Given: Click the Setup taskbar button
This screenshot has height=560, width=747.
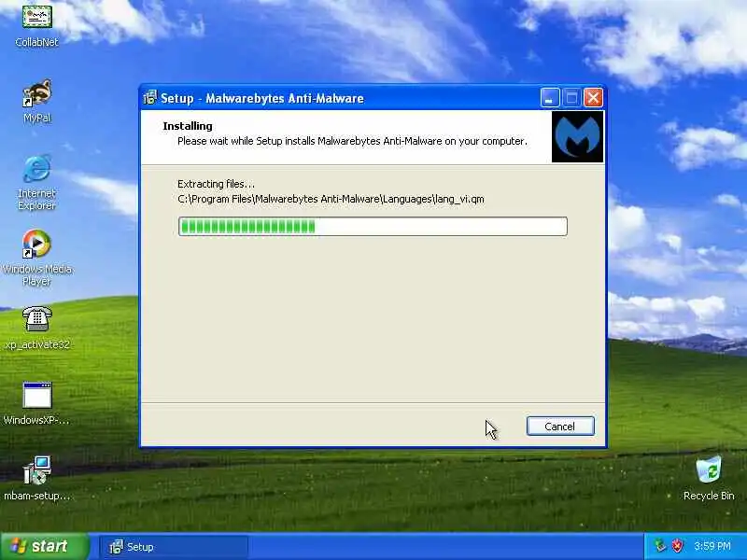Looking at the screenshot, I should point(174,547).
